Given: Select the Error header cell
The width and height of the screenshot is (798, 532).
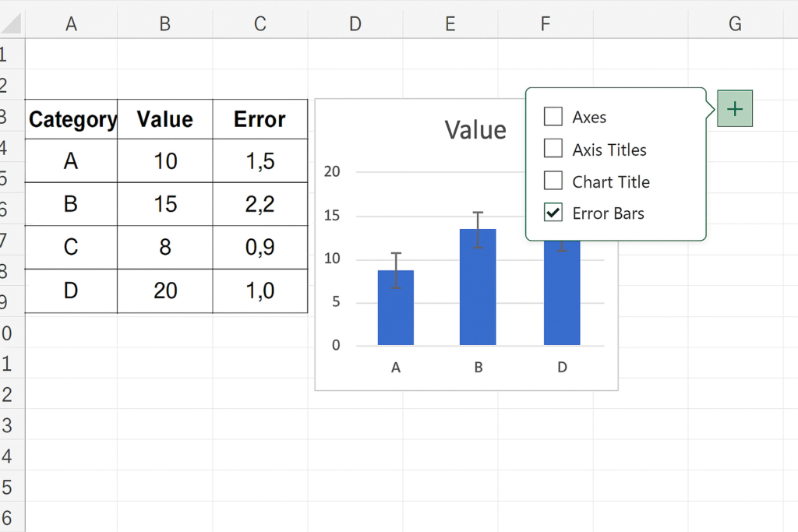Looking at the screenshot, I should coord(260,119).
